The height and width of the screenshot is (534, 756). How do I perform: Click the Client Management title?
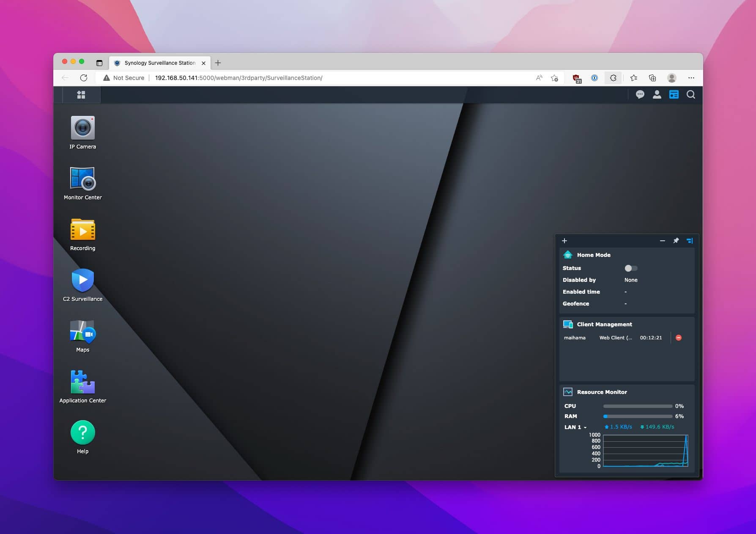[x=604, y=325]
